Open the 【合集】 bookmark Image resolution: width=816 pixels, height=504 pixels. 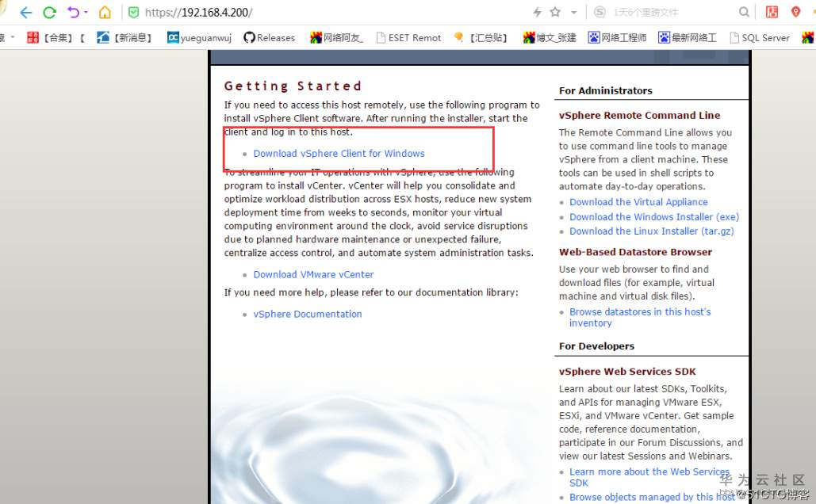(56, 37)
